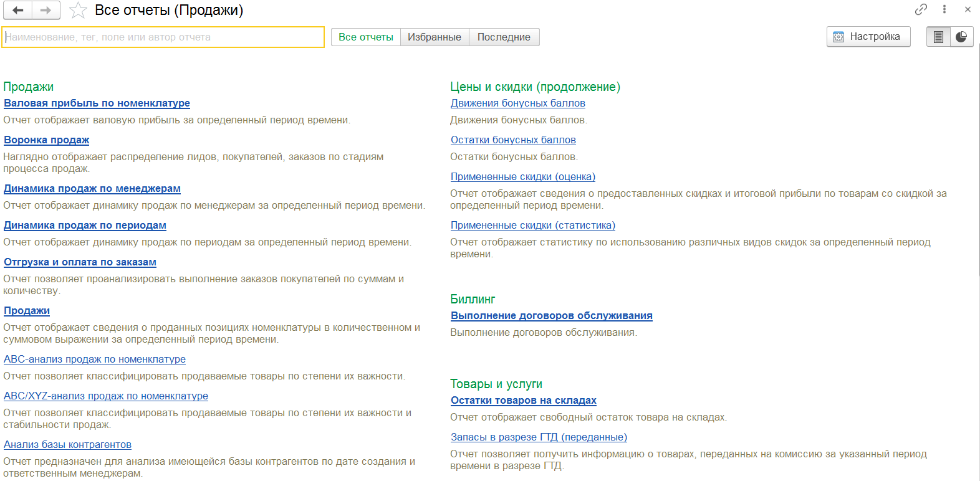The image size is (980, 481).
Task: Click description 'Выполнение договоров обслуживания.'
Action: pyautogui.click(x=544, y=333)
